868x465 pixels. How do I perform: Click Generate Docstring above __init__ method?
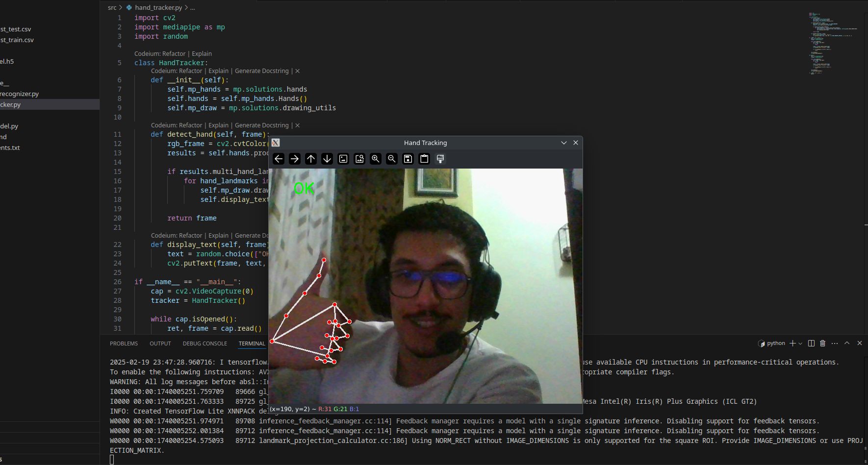262,71
